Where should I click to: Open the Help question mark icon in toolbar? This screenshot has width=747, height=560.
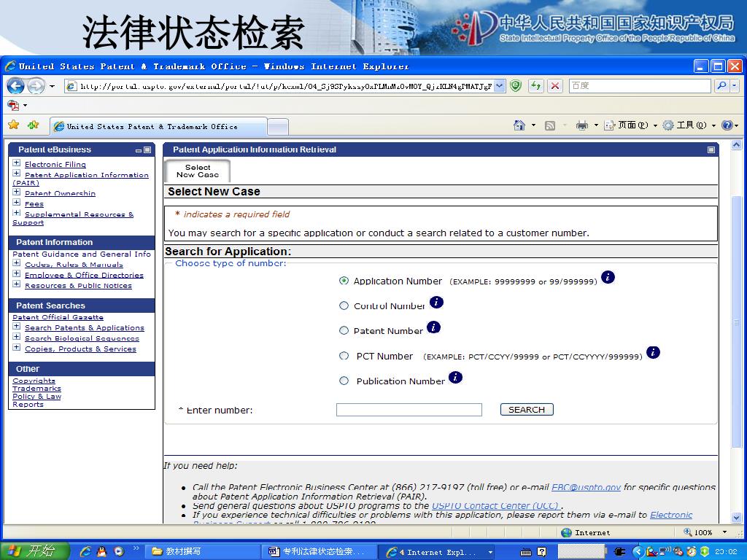point(727,125)
